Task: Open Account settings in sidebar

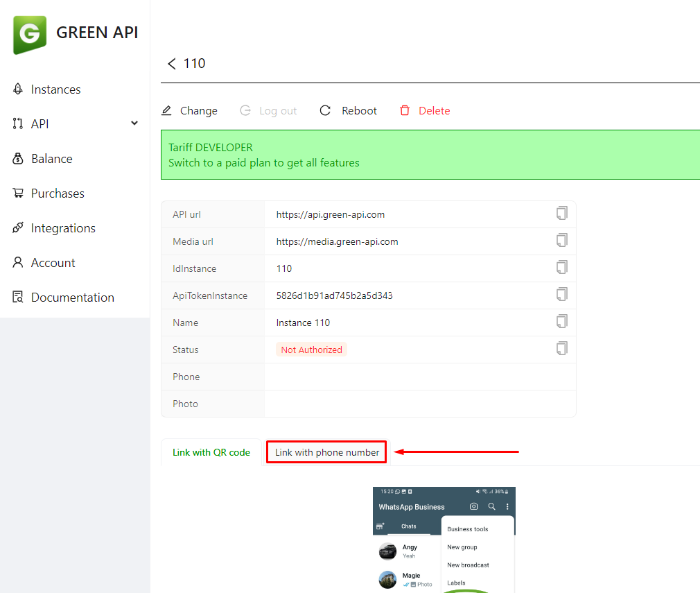Action: [x=53, y=263]
